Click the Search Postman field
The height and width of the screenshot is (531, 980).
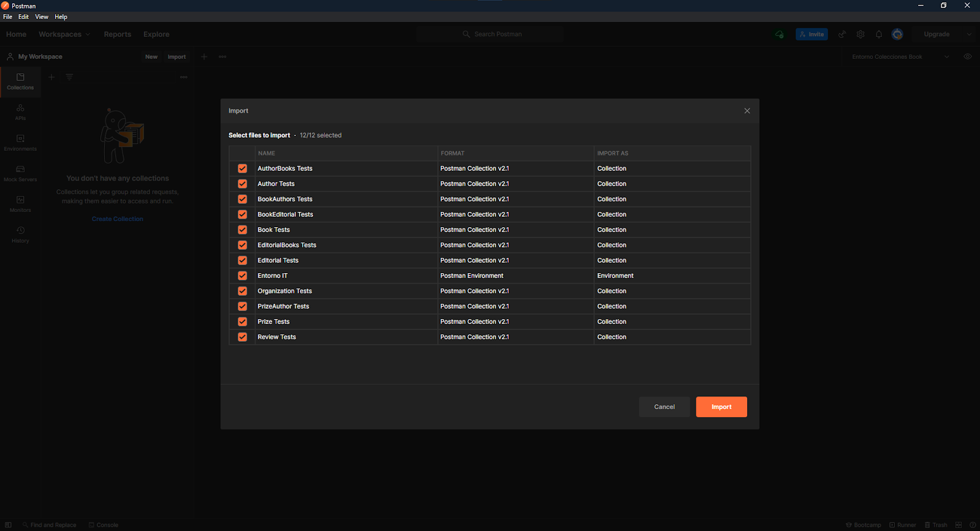pos(490,34)
